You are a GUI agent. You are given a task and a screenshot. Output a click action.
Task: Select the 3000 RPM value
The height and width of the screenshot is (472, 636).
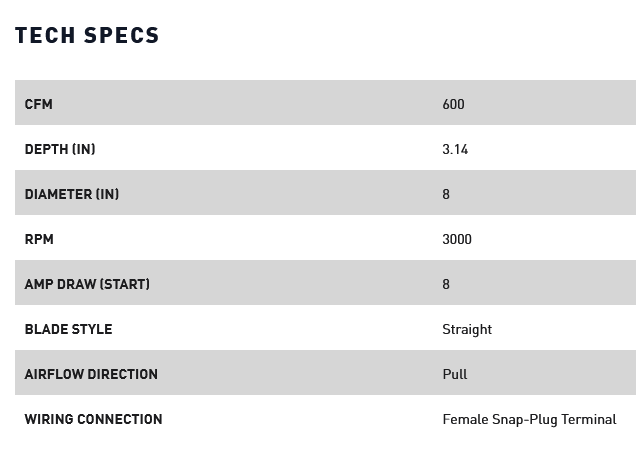tap(457, 239)
